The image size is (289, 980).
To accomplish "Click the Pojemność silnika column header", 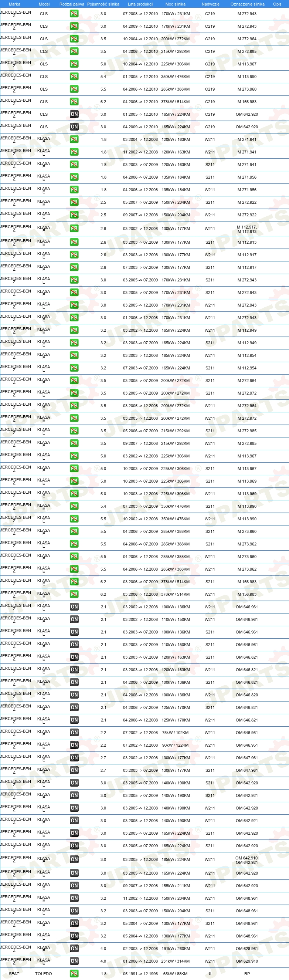I will coord(103,4).
